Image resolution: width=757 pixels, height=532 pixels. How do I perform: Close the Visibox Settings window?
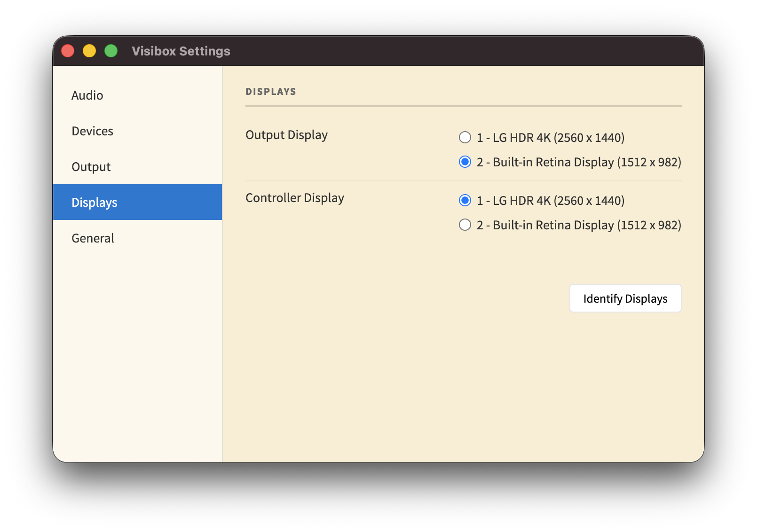68,51
